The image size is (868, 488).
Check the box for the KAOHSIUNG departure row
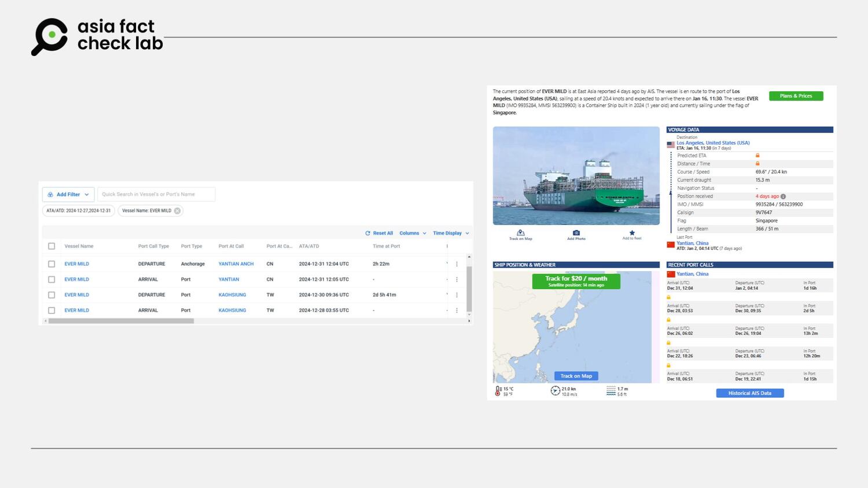click(52, 295)
